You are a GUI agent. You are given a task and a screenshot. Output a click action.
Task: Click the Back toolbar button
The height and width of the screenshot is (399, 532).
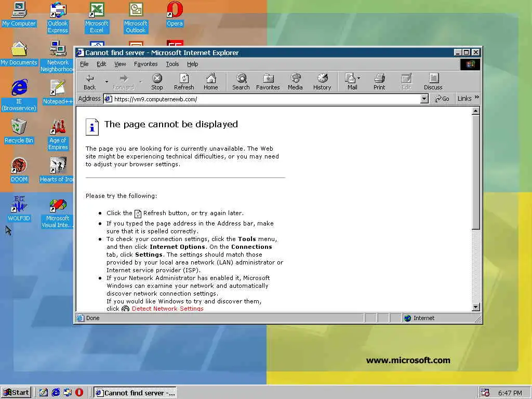point(89,82)
